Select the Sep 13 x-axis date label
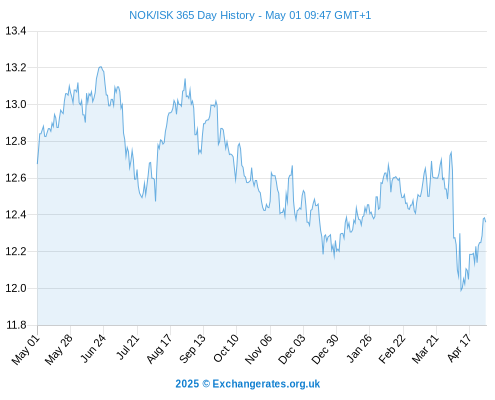Viewport: 495px width, 400px height. pyautogui.click(x=192, y=349)
